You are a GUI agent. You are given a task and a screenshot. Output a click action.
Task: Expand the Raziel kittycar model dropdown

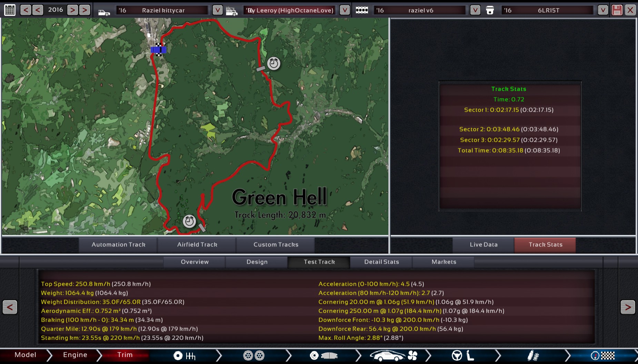pyautogui.click(x=217, y=10)
